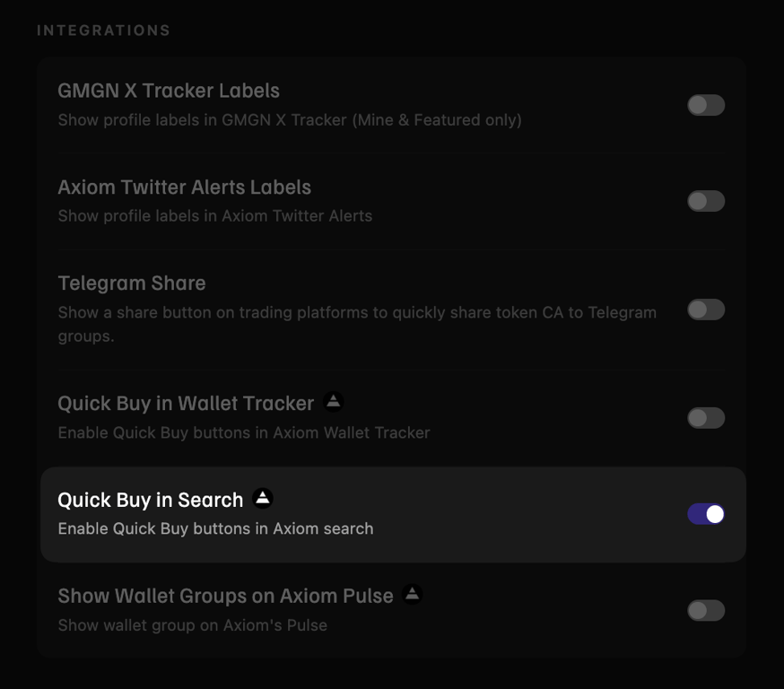Click the Quick Buy in Wallet Tracker heading
This screenshot has width=784, height=689.
pyautogui.click(x=186, y=404)
